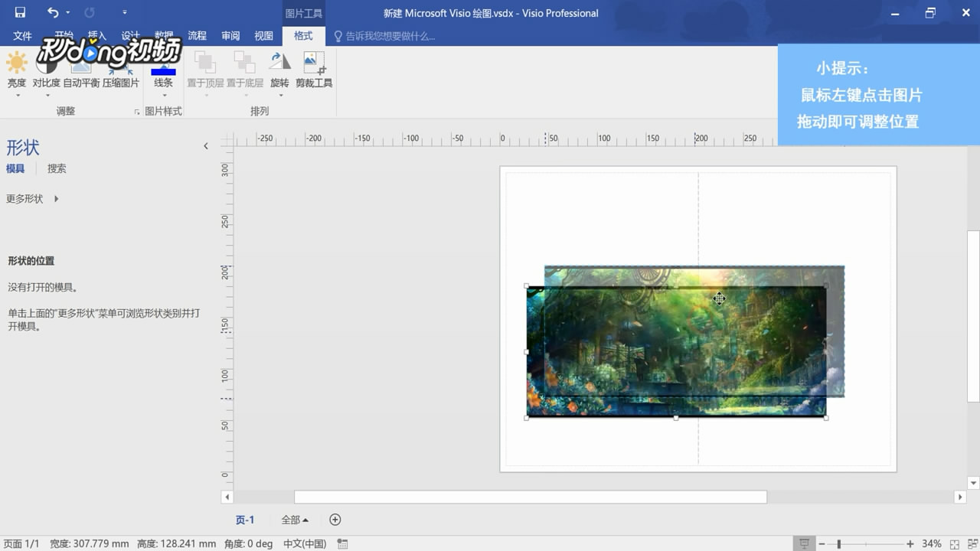
Task: Click the zoom slider handle
Action: (x=839, y=544)
